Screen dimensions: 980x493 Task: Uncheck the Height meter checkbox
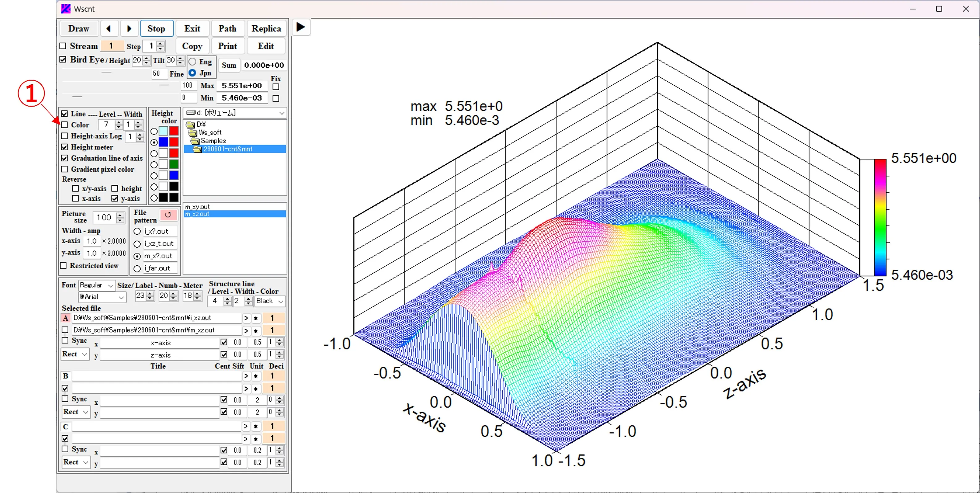point(65,147)
